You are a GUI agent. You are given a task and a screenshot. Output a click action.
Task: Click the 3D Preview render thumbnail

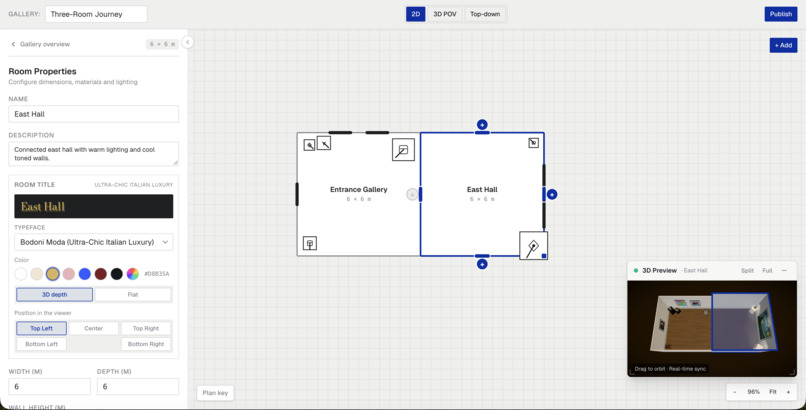[x=712, y=328]
